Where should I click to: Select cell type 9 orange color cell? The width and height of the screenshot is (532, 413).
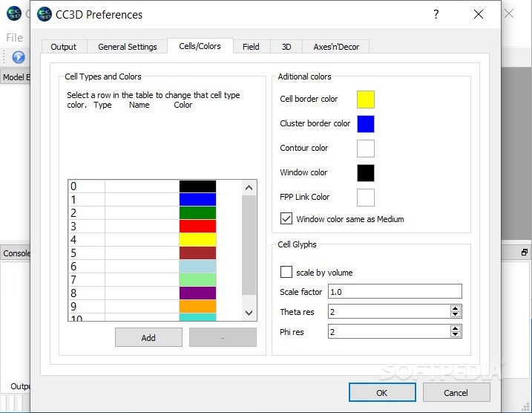pos(197,306)
